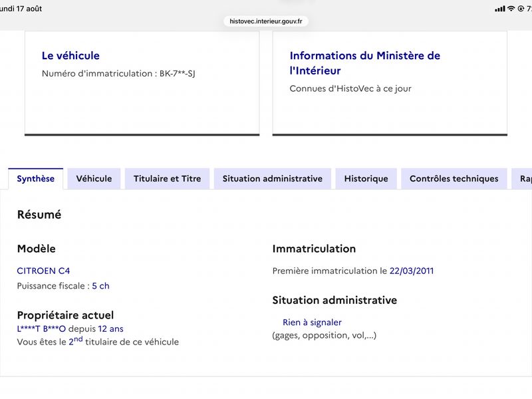Switch to Titulaire et Titre tab

167,178
